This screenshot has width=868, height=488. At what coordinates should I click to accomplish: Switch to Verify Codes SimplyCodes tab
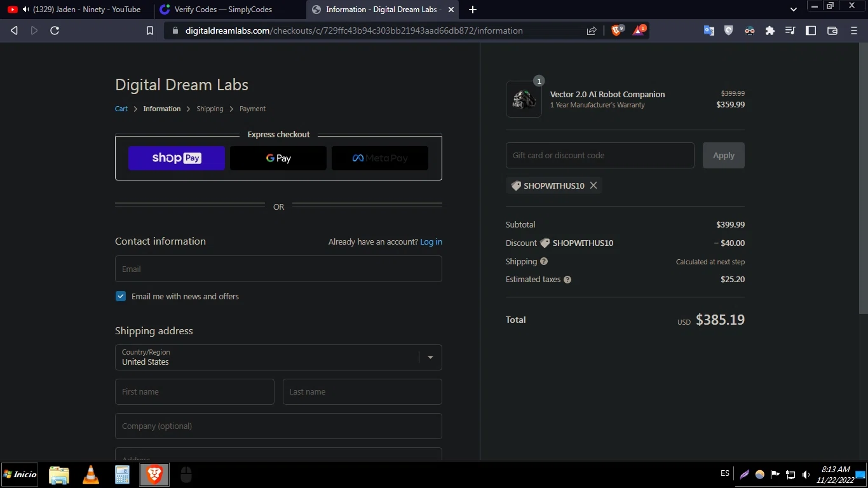click(227, 10)
